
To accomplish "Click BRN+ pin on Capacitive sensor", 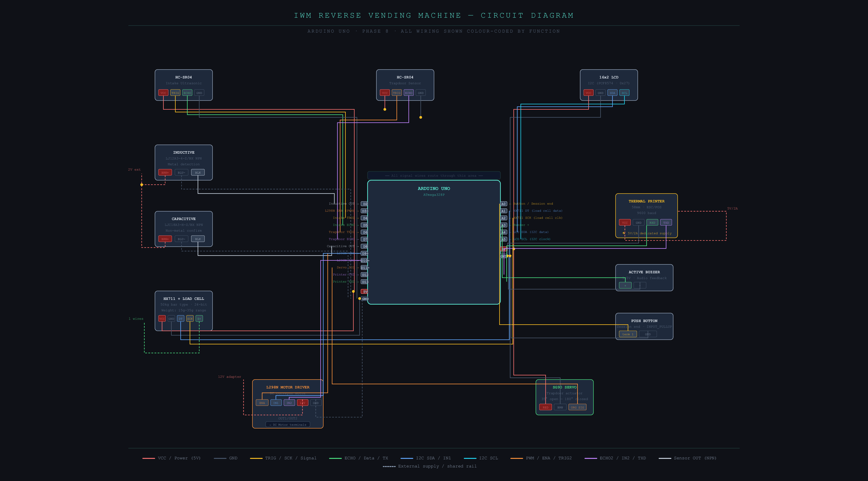I will click(x=165, y=239).
